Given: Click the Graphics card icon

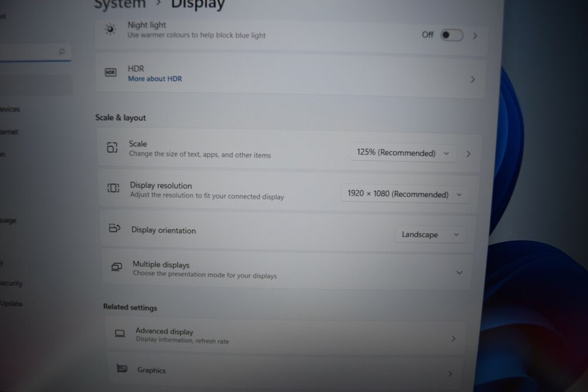Looking at the screenshot, I should coord(122,368).
